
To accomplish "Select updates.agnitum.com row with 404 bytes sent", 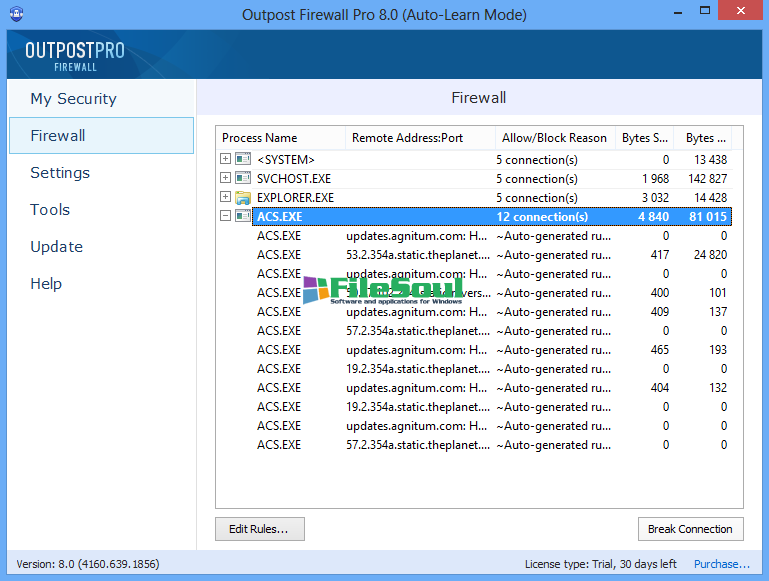I will coord(492,388).
